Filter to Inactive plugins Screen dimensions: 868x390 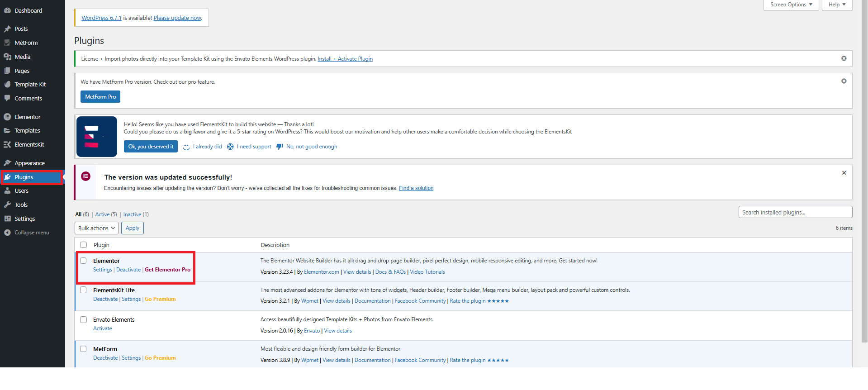[x=136, y=214]
